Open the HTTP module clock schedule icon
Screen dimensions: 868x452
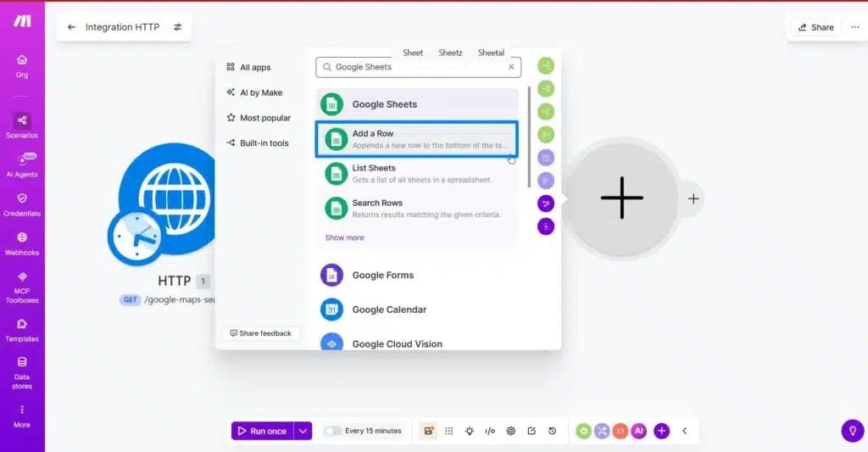pyautogui.click(x=135, y=237)
